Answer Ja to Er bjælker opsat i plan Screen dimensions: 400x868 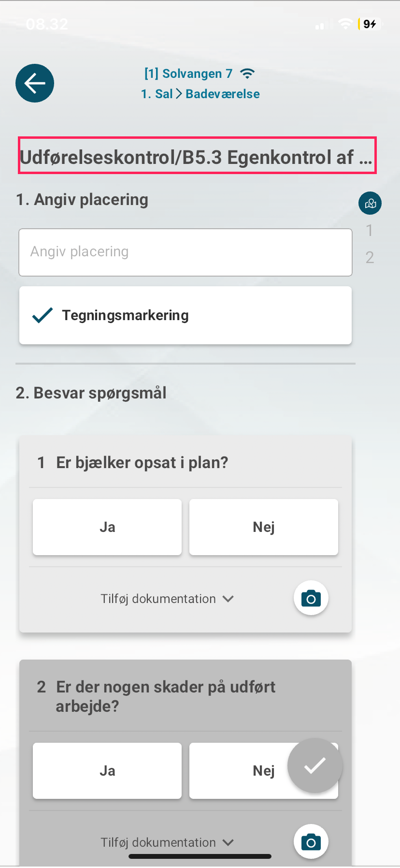tap(107, 527)
